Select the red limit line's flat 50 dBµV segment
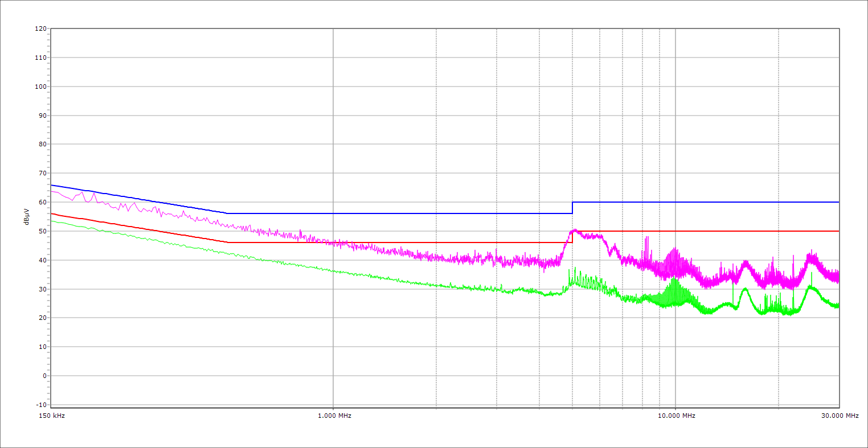The height and width of the screenshot is (448, 868). [x=706, y=231]
